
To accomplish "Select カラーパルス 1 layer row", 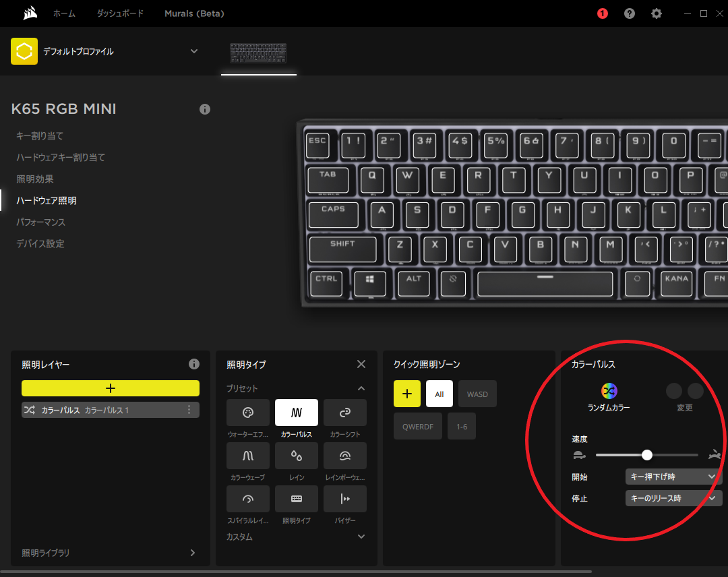I will click(x=111, y=410).
